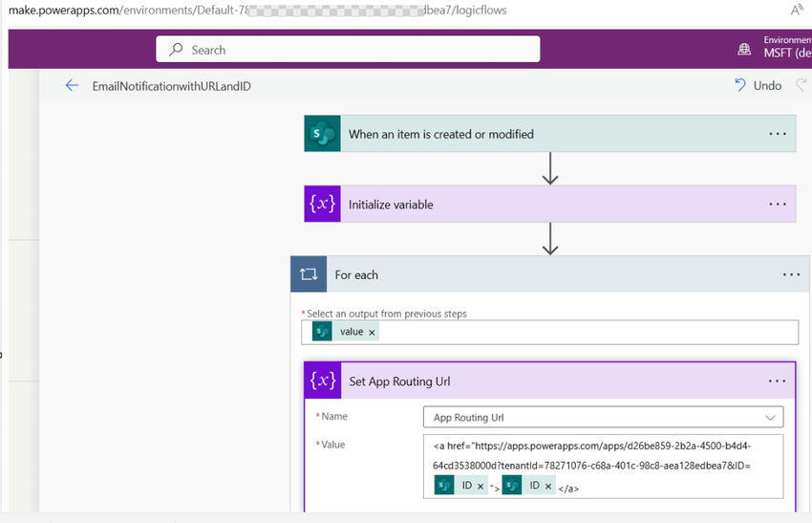
Task: Collapse the Set App Routing Url header
Action: pos(550,381)
